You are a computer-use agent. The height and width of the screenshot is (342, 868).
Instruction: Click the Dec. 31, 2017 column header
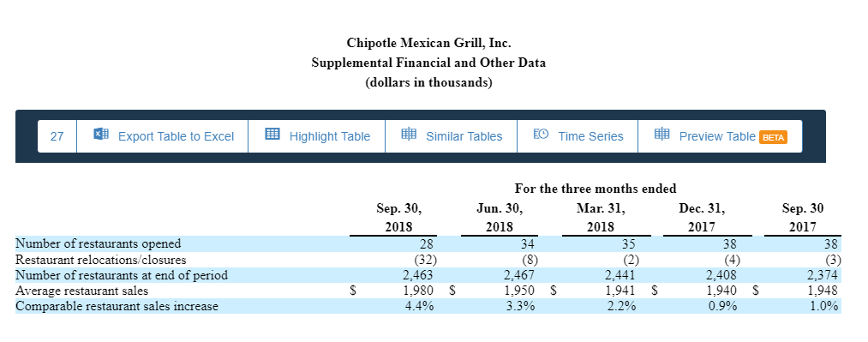pyautogui.click(x=702, y=218)
